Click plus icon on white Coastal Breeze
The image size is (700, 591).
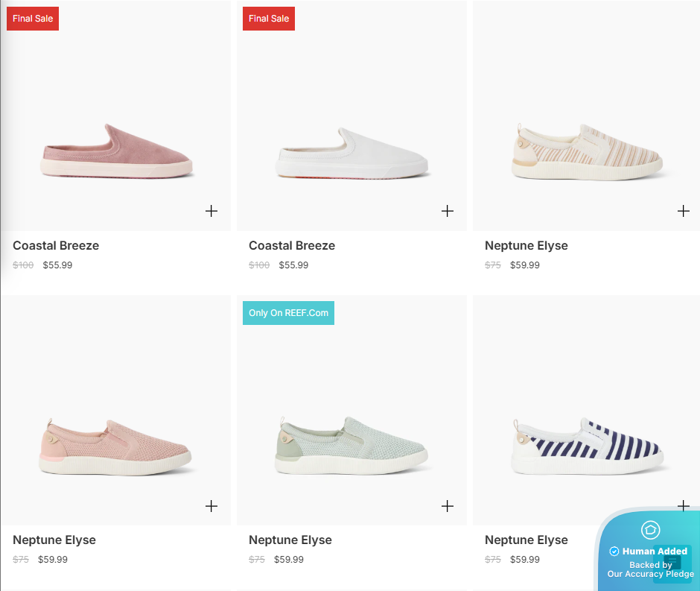coord(448,211)
